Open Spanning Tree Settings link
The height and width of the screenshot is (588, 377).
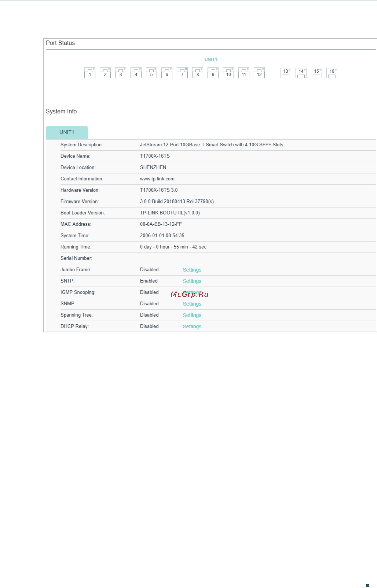click(192, 315)
